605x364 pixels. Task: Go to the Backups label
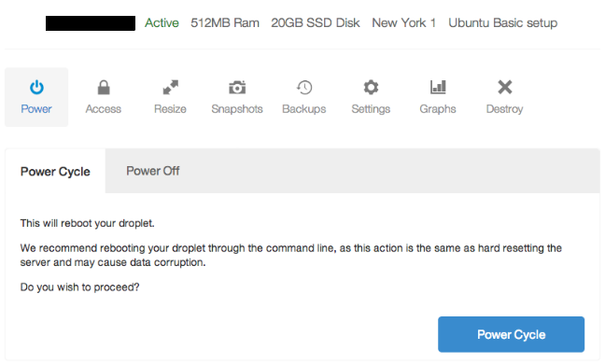point(304,109)
